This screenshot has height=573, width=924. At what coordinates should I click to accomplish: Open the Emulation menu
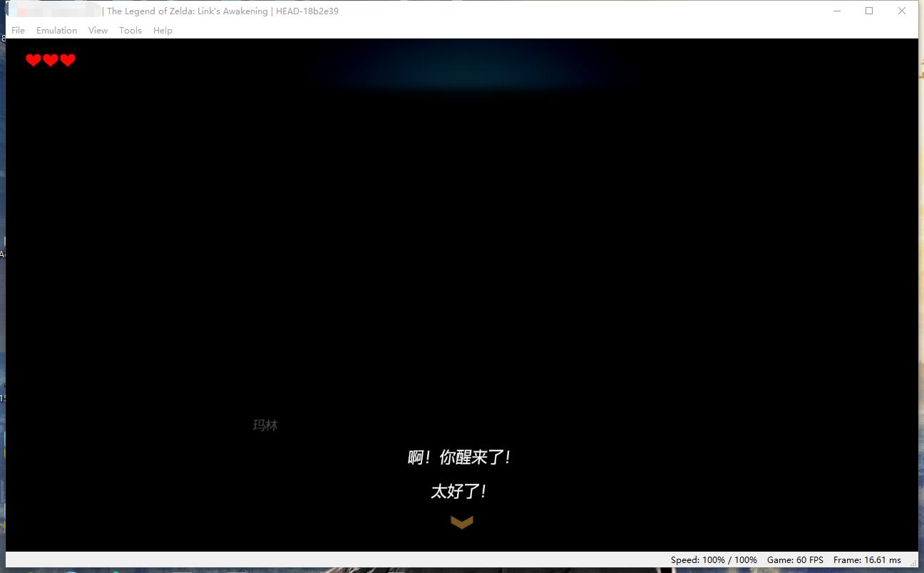coord(56,30)
